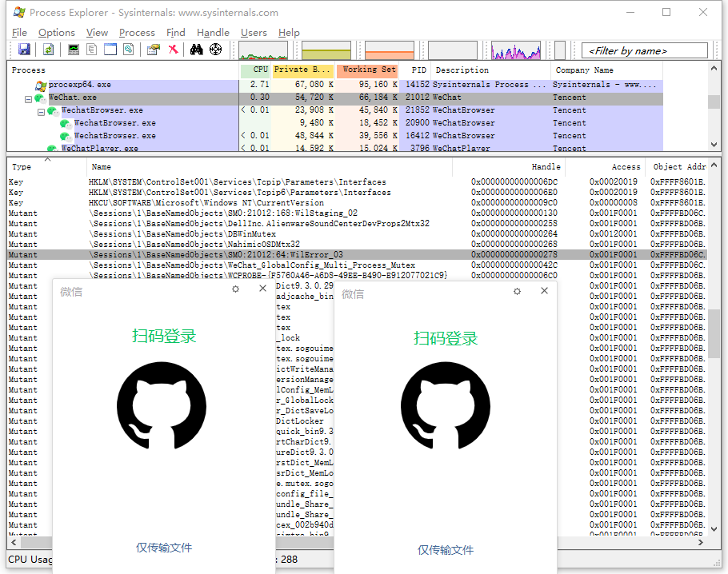
Task: Click the CPU usage history mini graph
Action: click(x=262, y=50)
